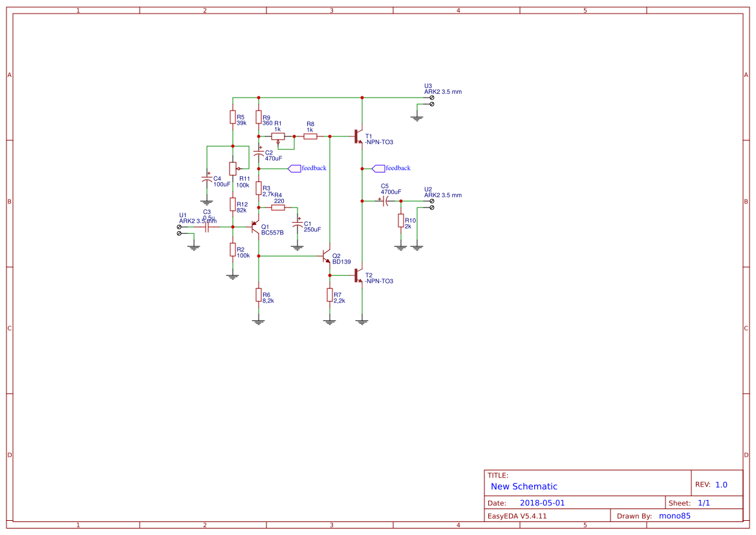Viewport: 756px width, 535px height.
Task: Select the R8 1k resistor symbol
Action: coord(310,136)
